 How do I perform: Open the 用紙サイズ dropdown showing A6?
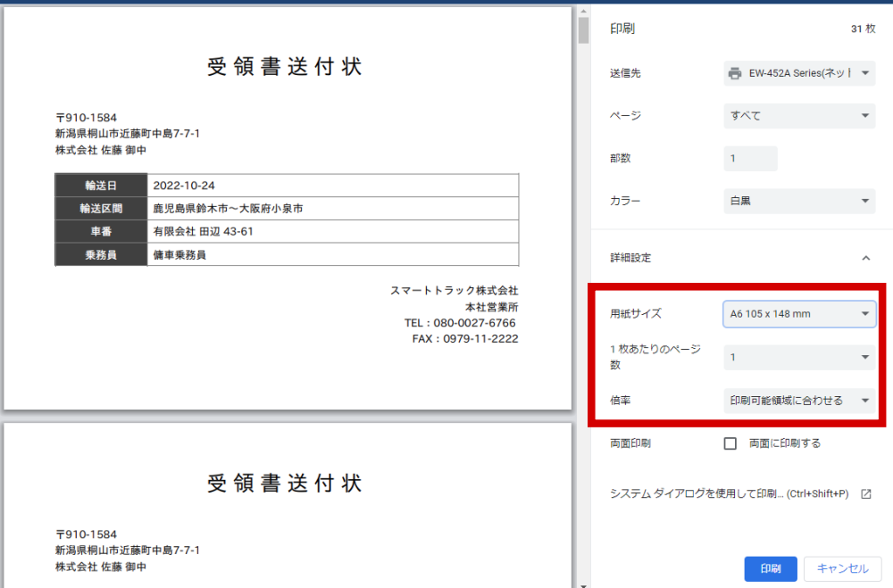tap(799, 314)
